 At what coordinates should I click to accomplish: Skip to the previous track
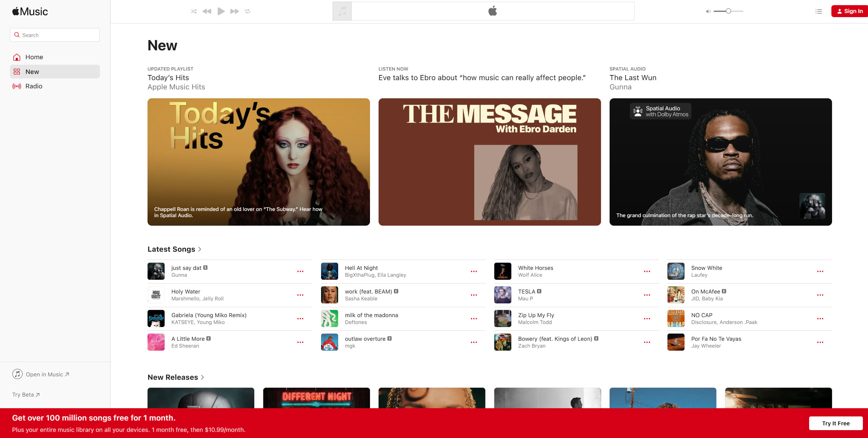[207, 11]
